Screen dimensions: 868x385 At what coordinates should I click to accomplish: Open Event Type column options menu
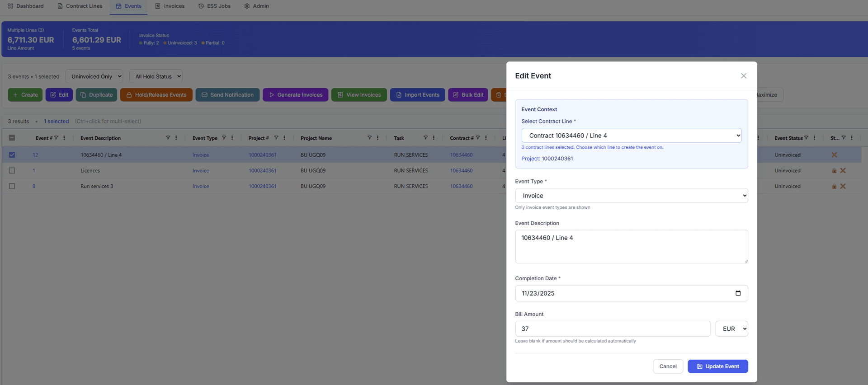tap(232, 138)
